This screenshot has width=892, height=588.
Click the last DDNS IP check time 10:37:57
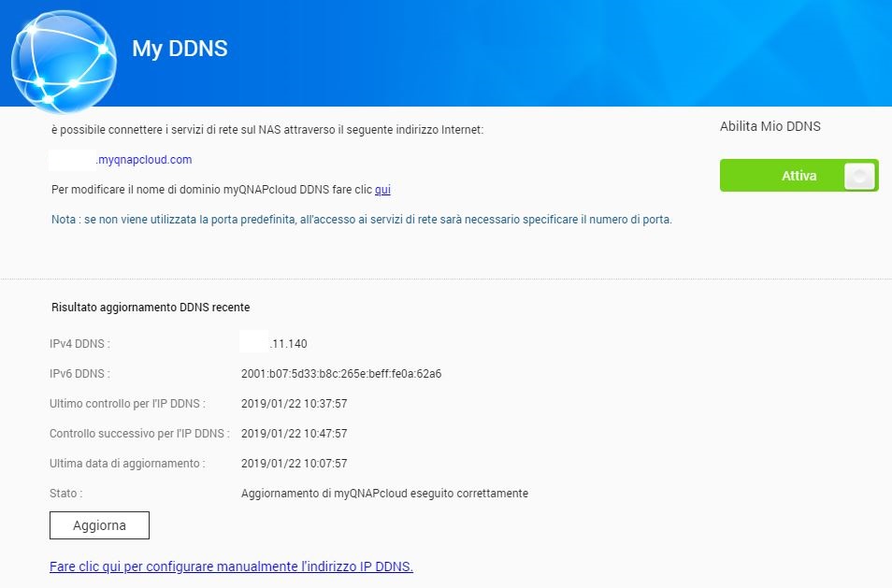[x=294, y=404]
